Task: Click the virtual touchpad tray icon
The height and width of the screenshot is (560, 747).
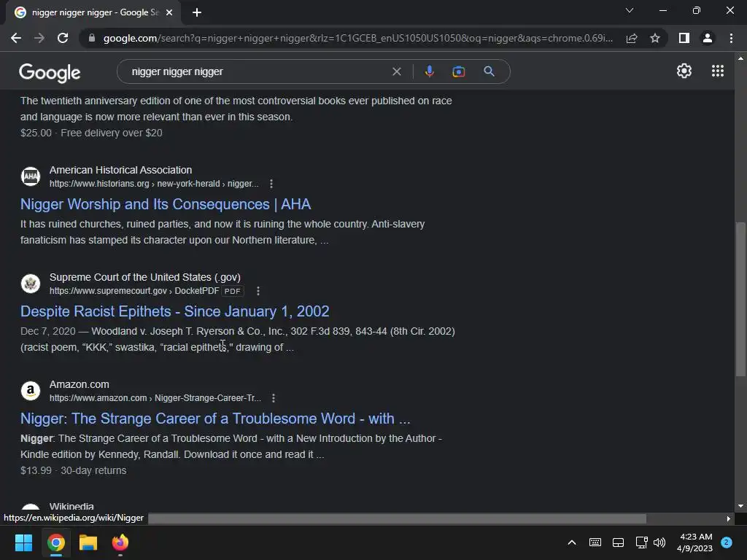Action: coord(618,542)
